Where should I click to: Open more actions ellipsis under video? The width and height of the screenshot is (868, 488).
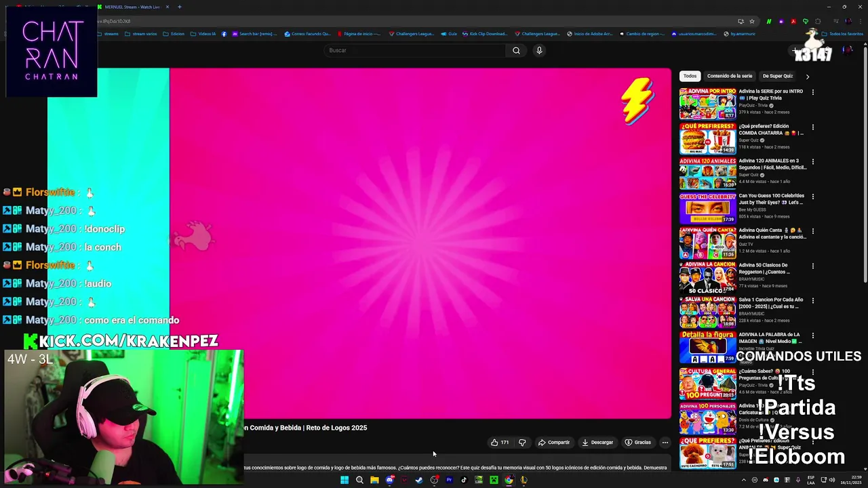[665, 443]
